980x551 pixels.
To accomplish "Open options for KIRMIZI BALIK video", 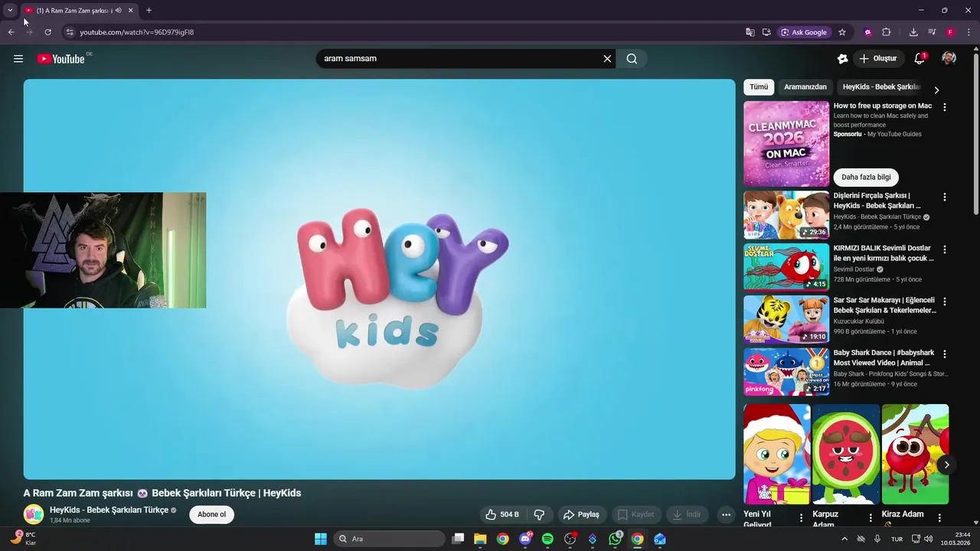I will click(x=944, y=249).
